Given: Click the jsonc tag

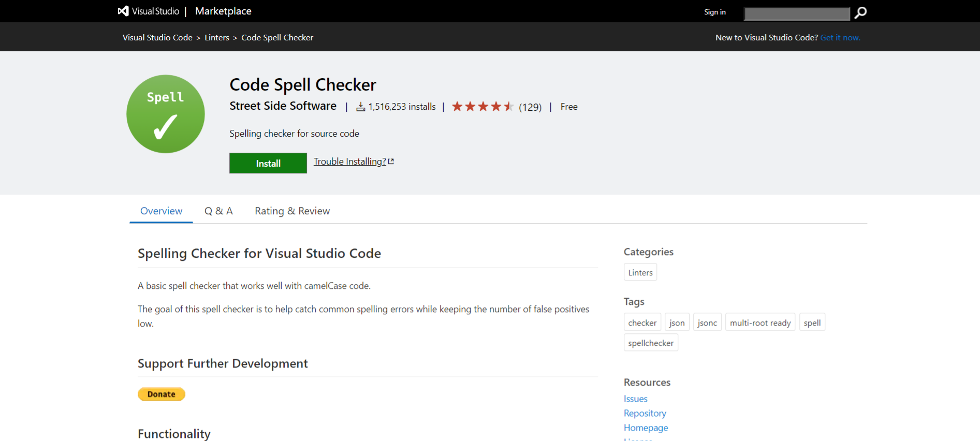Looking at the screenshot, I should coord(707,322).
